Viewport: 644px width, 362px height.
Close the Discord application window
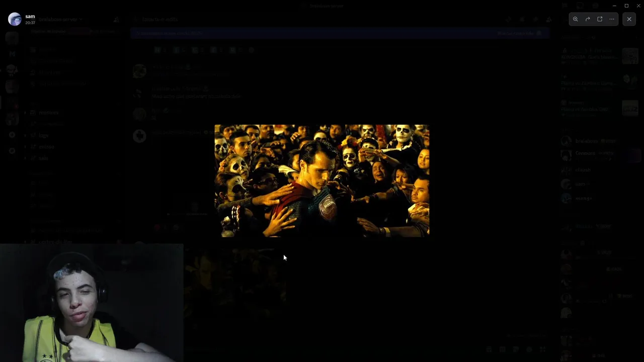(638, 6)
